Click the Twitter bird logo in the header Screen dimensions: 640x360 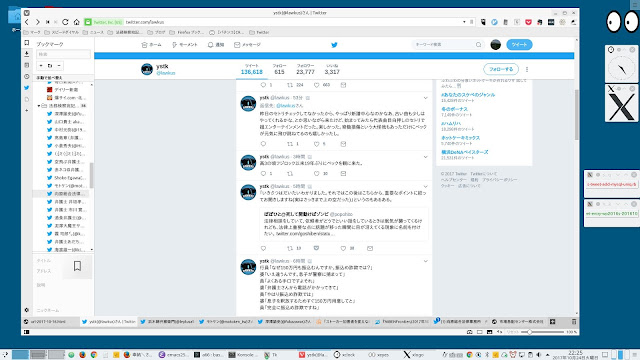pyautogui.click(x=334, y=45)
